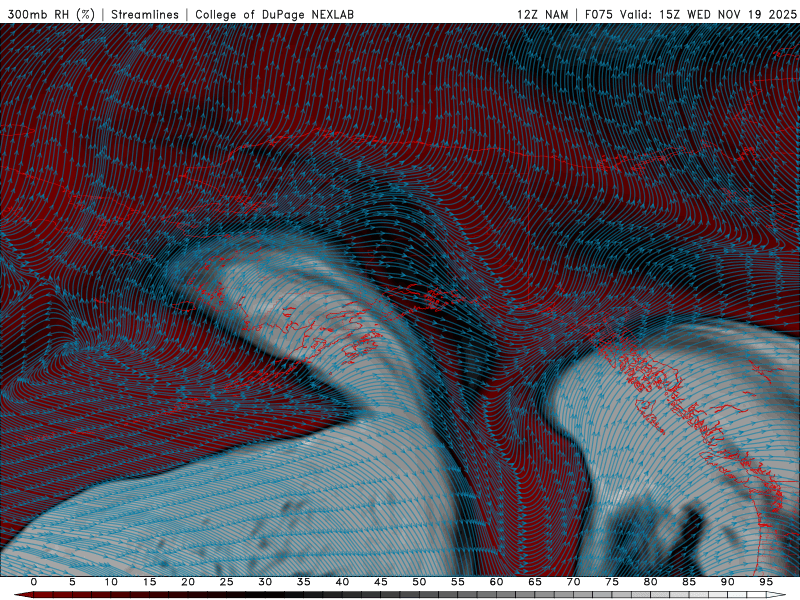Click the colorbar label '0'

click(x=34, y=582)
